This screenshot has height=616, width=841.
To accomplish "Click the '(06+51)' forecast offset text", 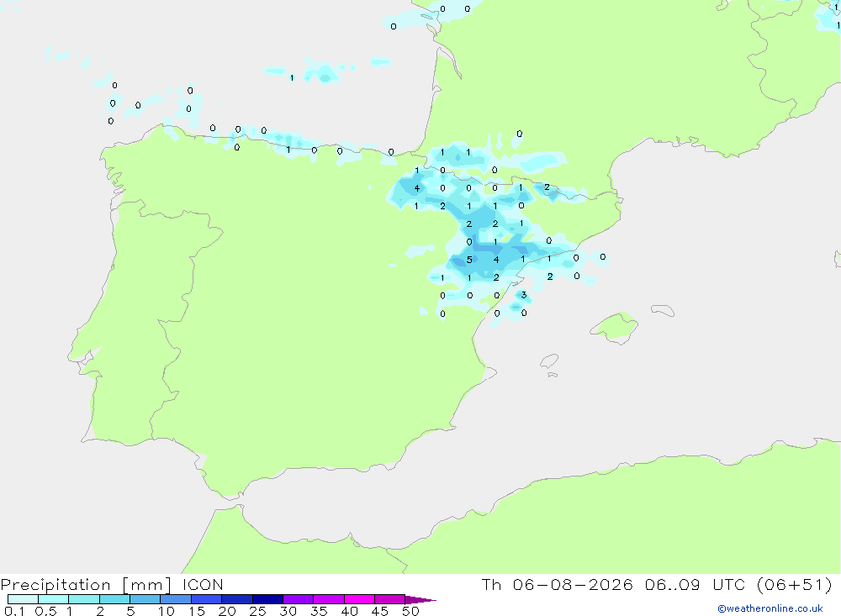I will click(795, 584).
